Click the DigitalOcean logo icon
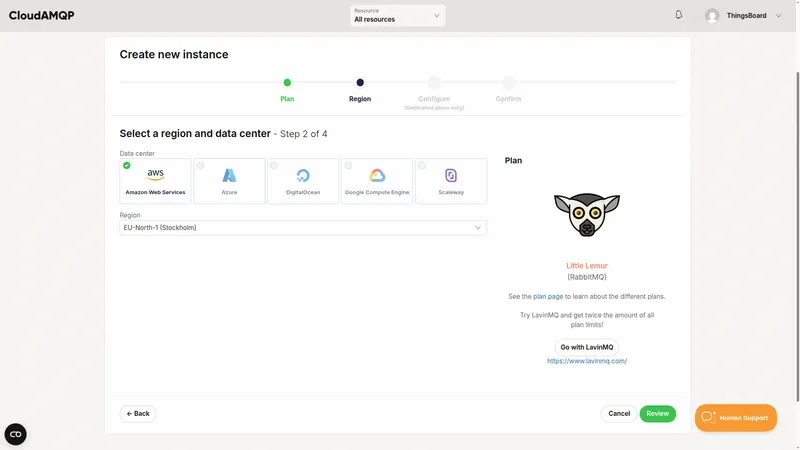800x450 pixels. pyautogui.click(x=303, y=176)
